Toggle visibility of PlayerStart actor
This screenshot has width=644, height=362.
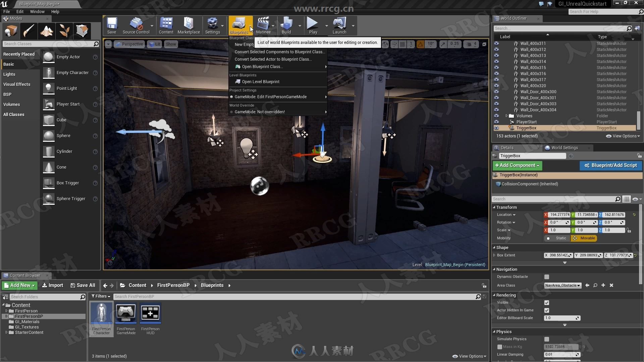pos(496,122)
